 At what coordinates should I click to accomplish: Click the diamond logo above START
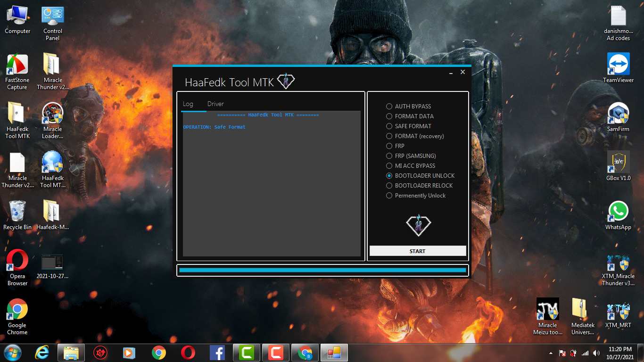coord(418,224)
